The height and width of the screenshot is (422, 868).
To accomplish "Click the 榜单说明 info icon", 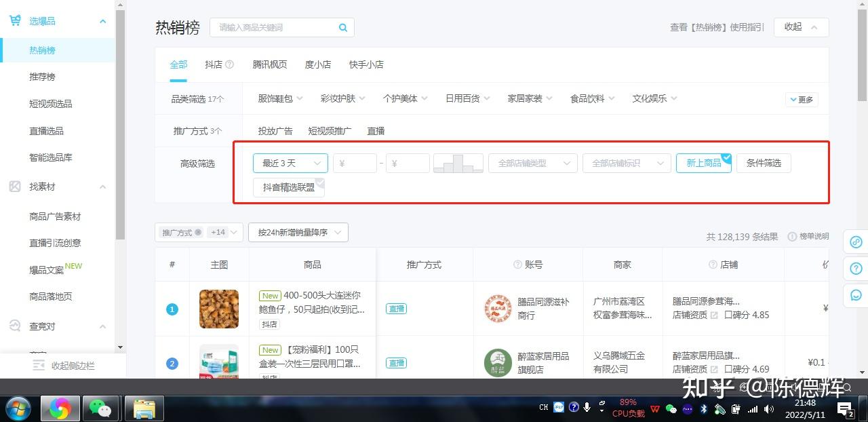I will click(x=792, y=237).
